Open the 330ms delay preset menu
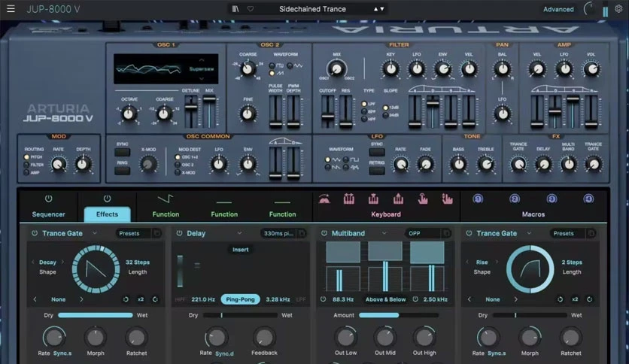This screenshot has height=364, width=629. pyautogui.click(x=278, y=233)
